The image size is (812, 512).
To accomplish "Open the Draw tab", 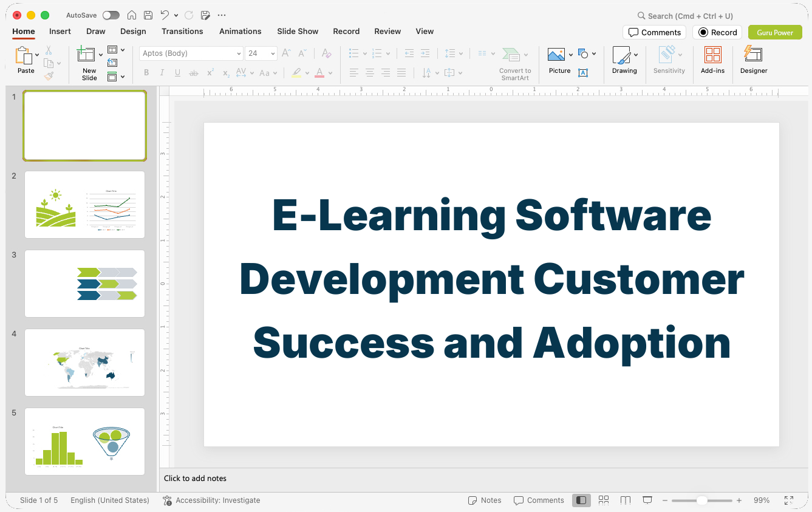I will point(96,31).
